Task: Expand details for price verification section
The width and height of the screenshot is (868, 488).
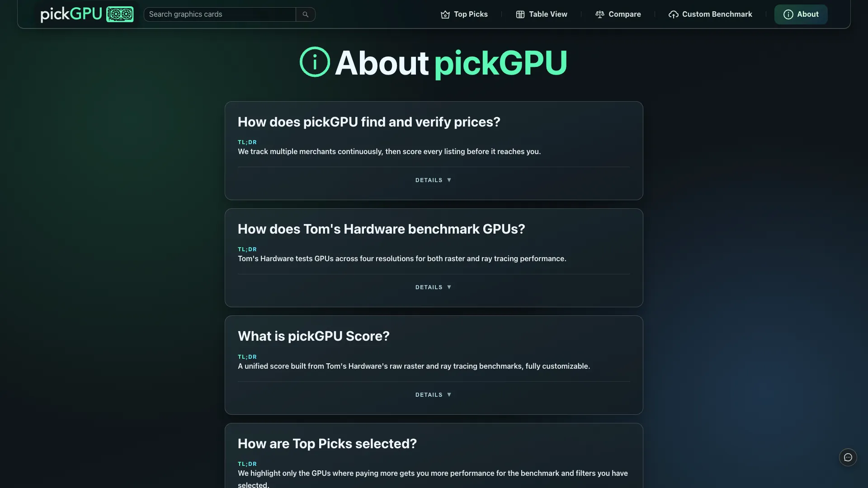Action: click(434, 180)
